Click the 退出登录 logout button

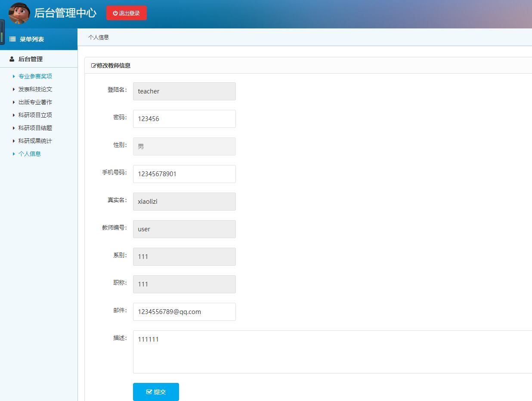tap(127, 13)
